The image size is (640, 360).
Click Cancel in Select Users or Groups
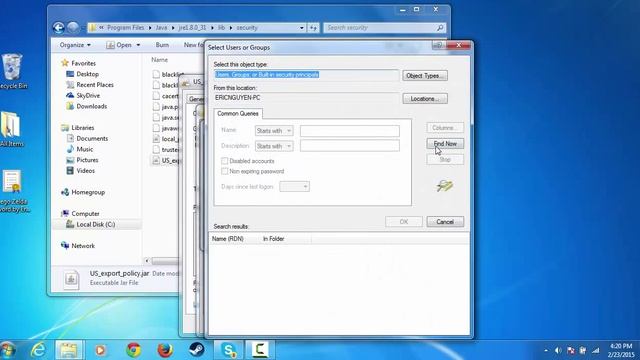(x=445, y=222)
